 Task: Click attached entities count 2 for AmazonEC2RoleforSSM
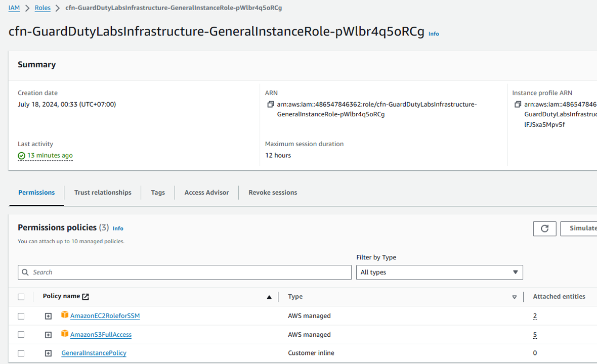tap(535, 315)
